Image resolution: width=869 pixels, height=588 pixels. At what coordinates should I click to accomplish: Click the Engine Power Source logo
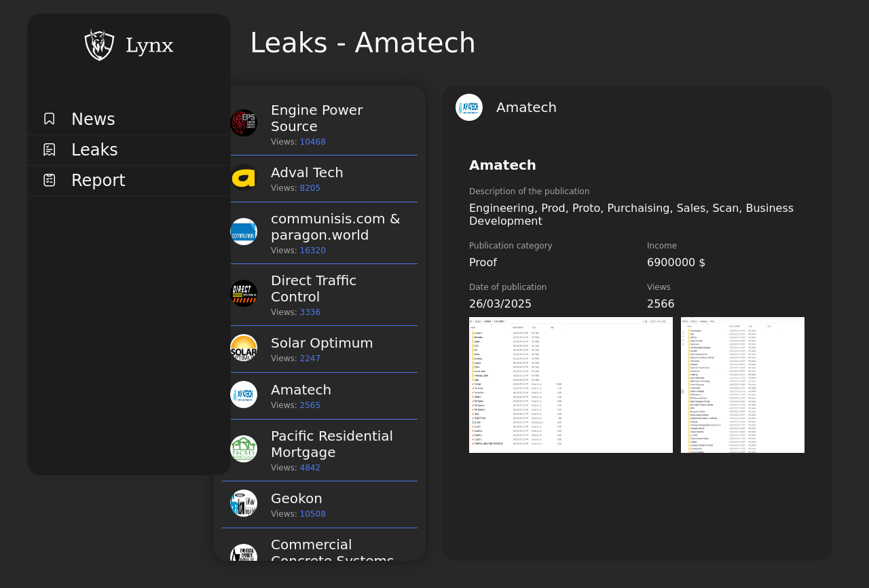(244, 123)
